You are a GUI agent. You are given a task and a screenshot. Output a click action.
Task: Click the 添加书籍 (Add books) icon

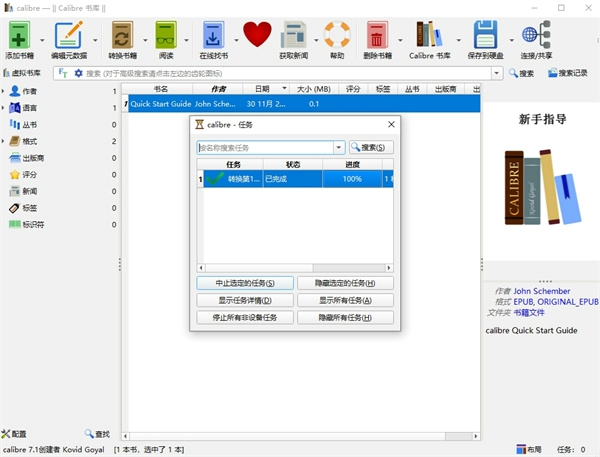[x=19, y=35]
